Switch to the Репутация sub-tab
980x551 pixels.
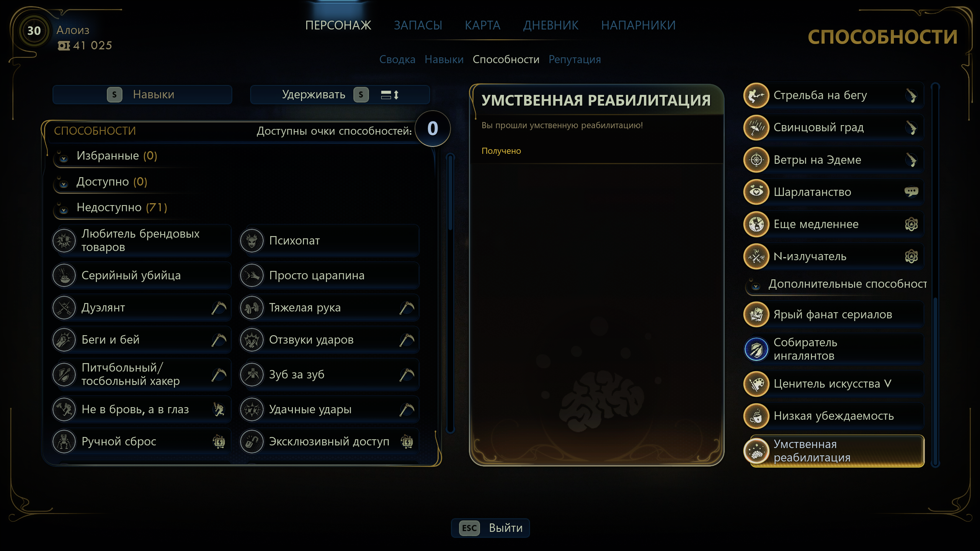[x=575, y=59]
